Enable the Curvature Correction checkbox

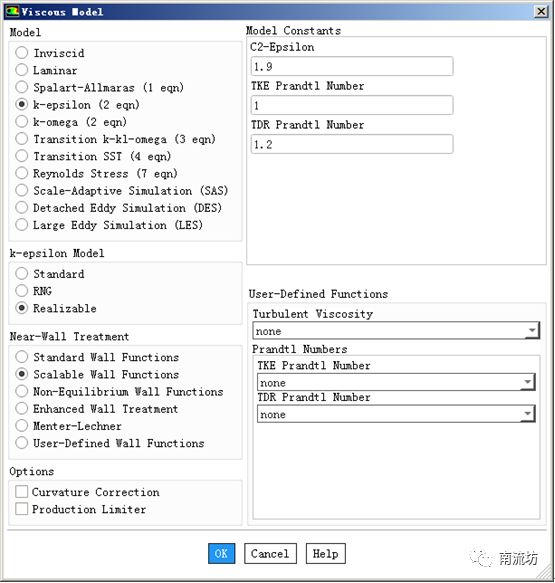22,492
